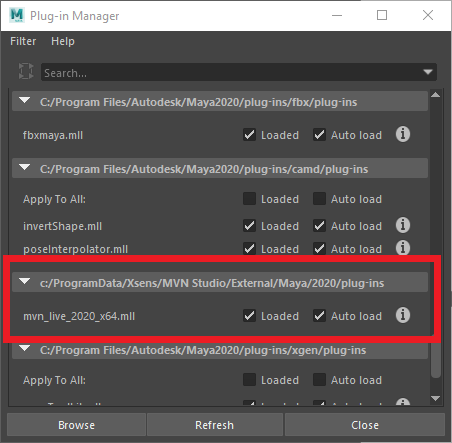Screen dimensions: 452x443
Task: Check Loaded in xgen Apply To All row
Action: click(x=249, y=380)
